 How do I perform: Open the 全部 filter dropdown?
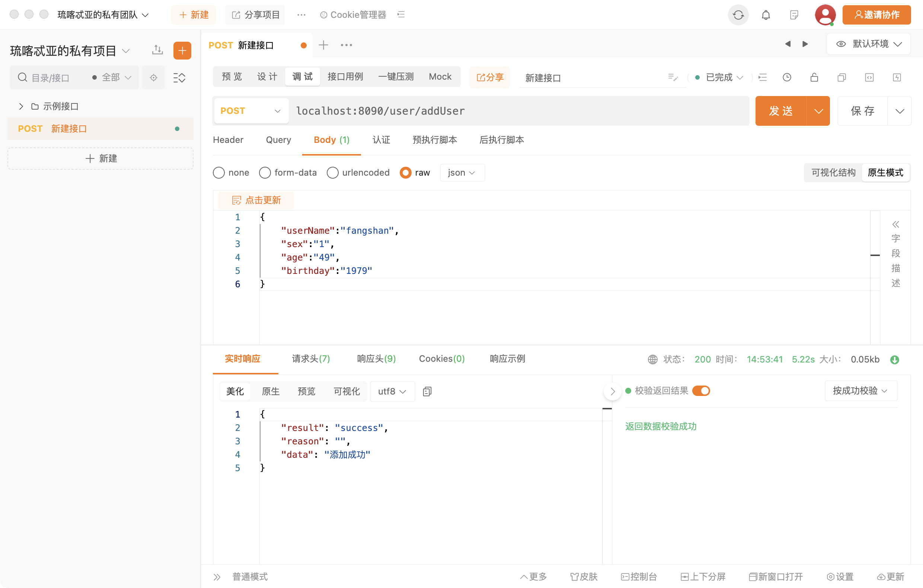112,78
